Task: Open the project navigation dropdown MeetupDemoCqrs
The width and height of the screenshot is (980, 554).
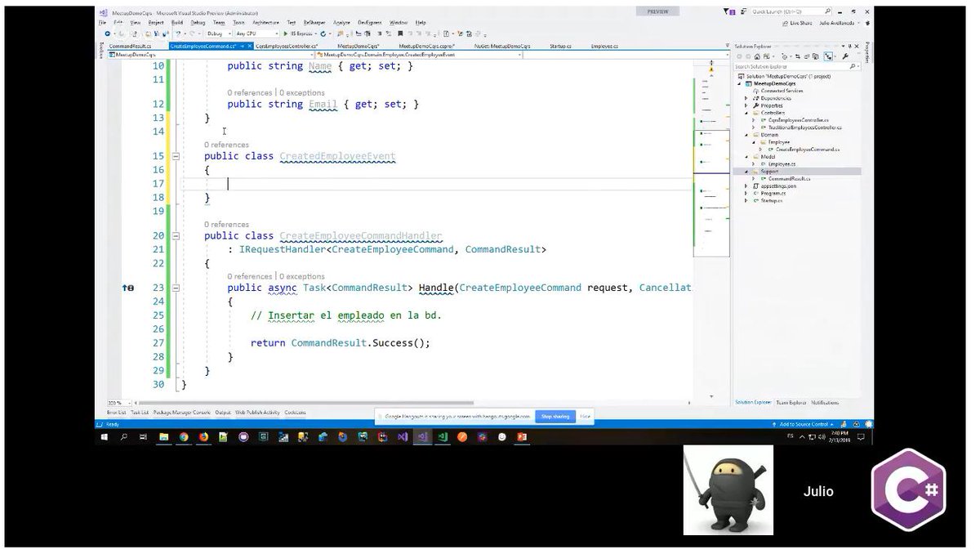Action: point(212,54)
